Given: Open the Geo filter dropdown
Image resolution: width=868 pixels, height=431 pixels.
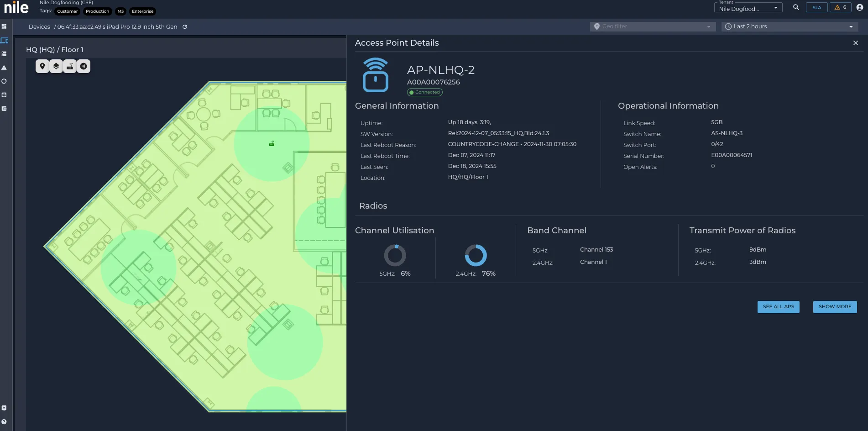Looking at the screenshot, I should click(x=652, y=26).
